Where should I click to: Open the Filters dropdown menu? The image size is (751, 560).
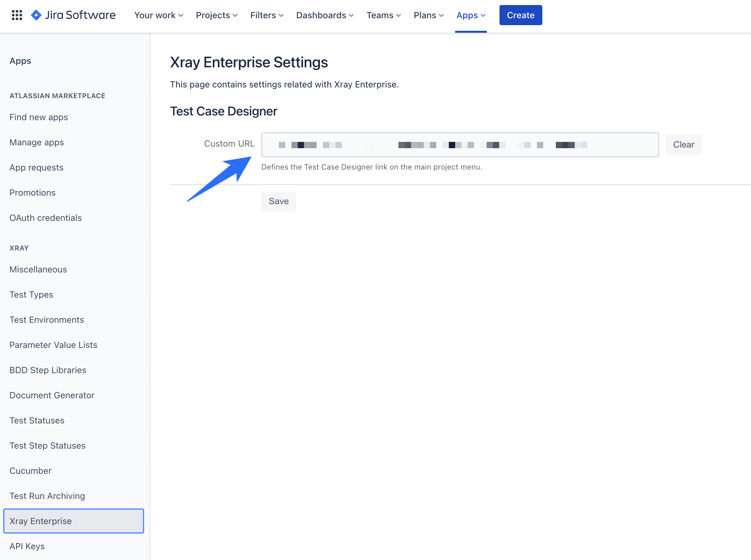click(x=267, y=15)
